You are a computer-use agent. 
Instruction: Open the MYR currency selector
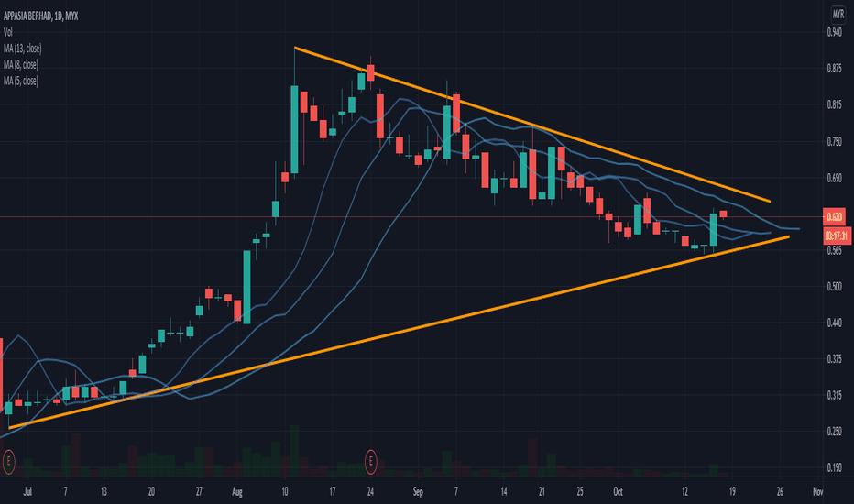click(838, 15)
